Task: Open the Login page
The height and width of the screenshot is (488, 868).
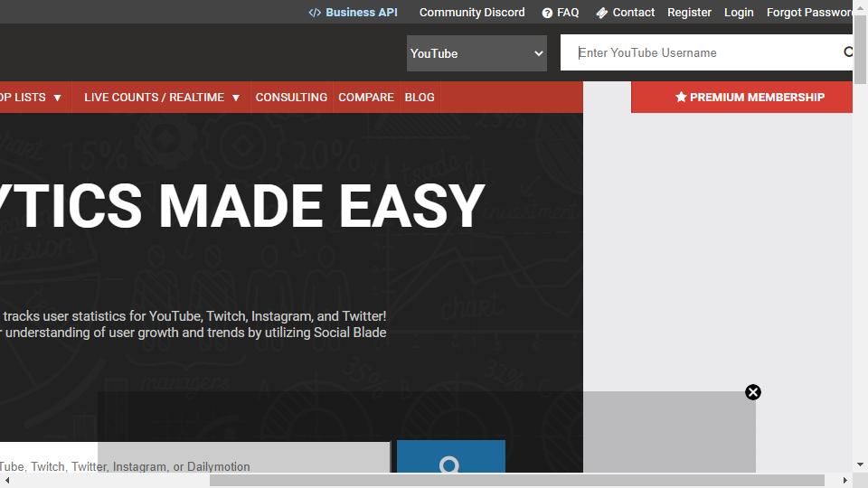Action: tap(739, 12)
